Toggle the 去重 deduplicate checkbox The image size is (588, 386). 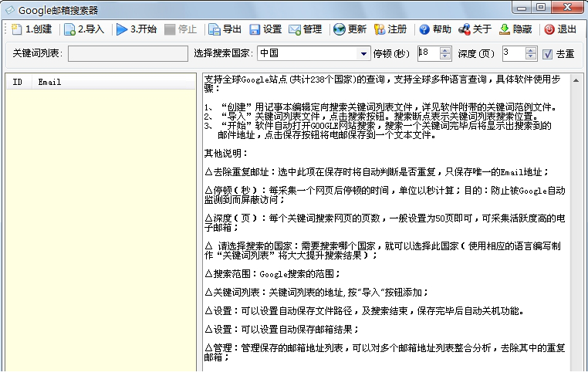(x=548, y=54)
